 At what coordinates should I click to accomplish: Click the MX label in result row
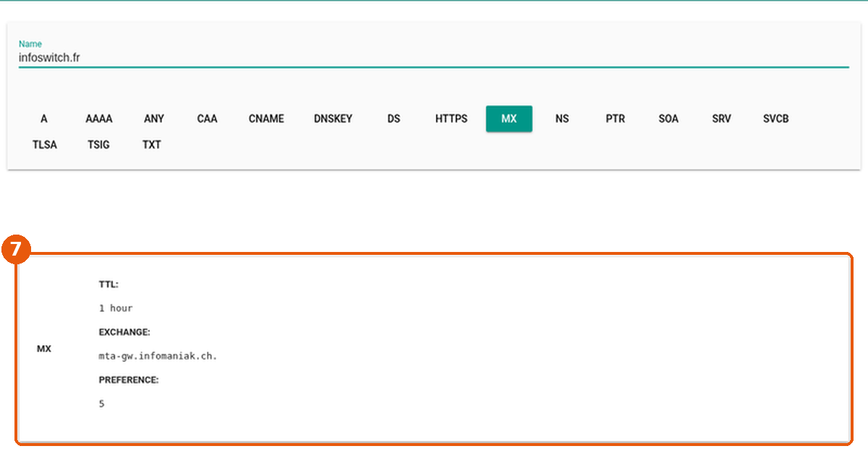[x=44, y=349]
